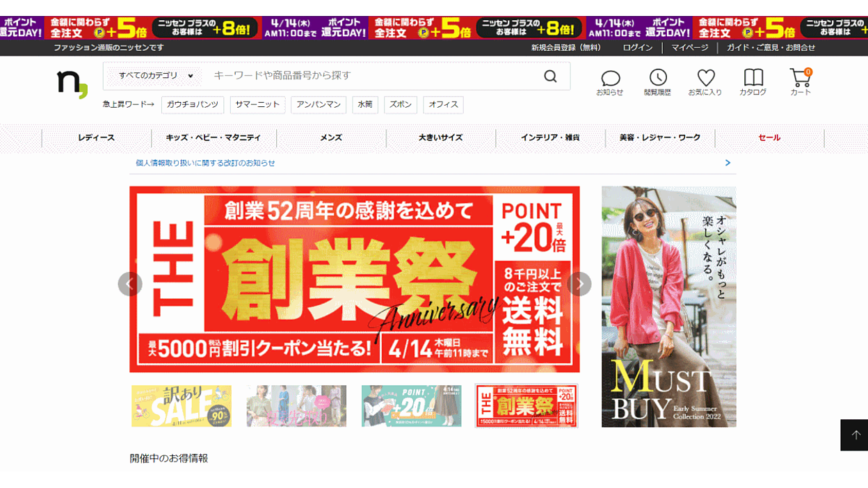Open the セール menu item
The image size is (868, 488).
pyautogui.click(x=769, y=138)
